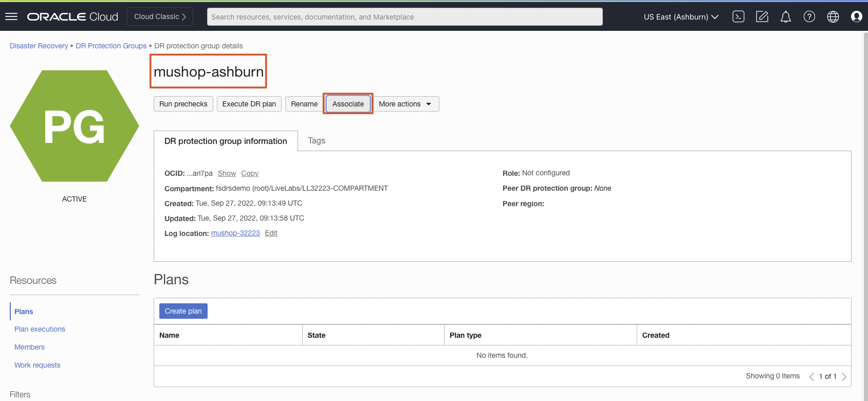Screen dimensions: 868x401
Task: Go to previous page of plans
Action: [811, 376]
